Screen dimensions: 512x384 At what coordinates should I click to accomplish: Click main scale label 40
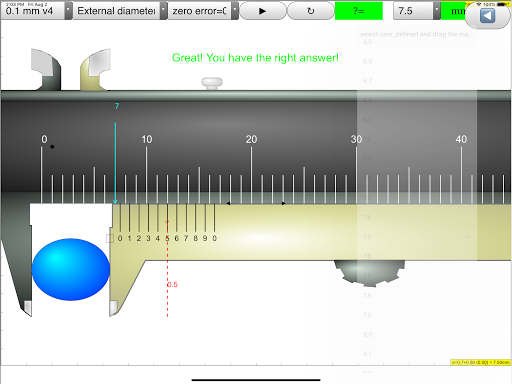461,139
